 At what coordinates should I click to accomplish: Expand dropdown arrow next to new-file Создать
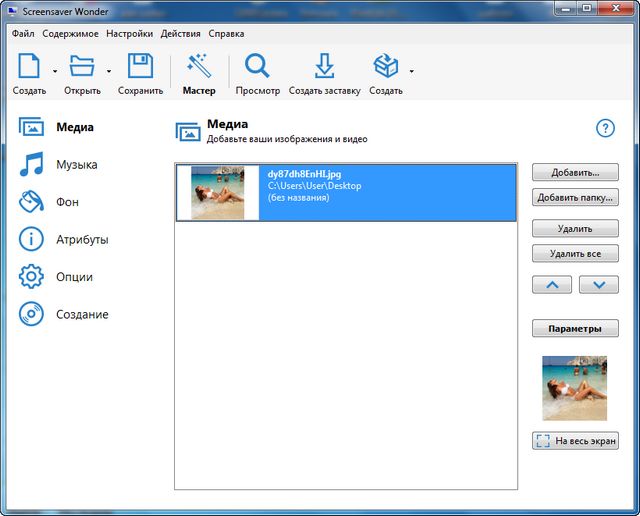tap(54, 71)
